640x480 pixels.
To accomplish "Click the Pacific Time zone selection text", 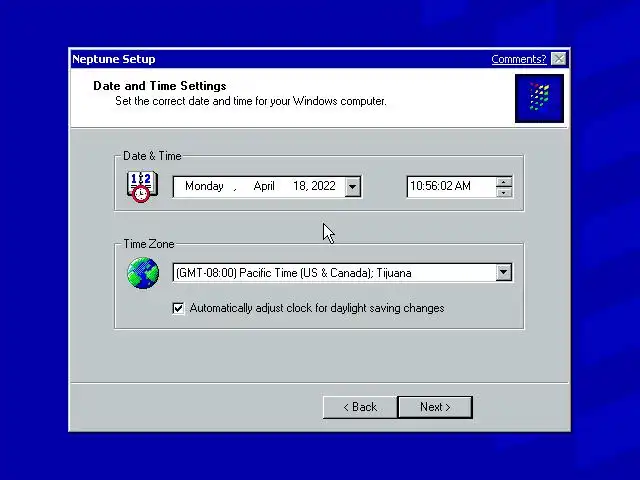I will point(293,273).
